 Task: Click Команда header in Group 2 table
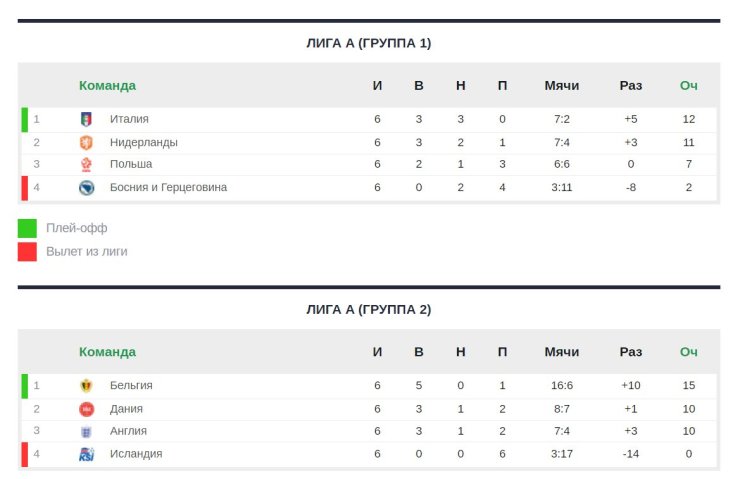pyautogui.click(x=107, y=352)
